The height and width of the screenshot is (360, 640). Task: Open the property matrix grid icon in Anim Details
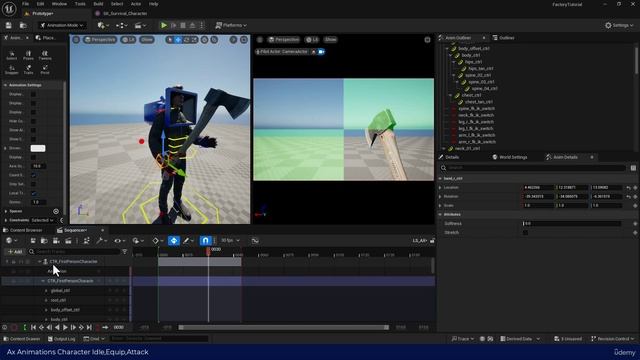[633, 168]
